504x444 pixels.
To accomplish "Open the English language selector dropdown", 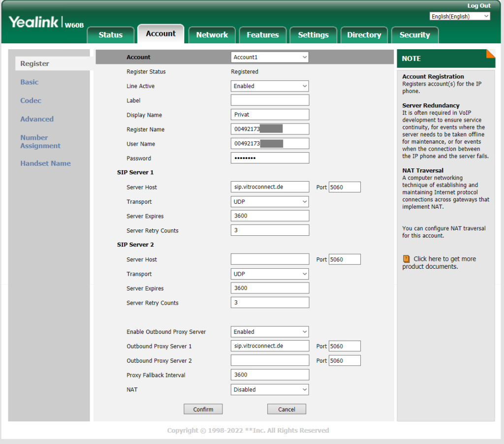I will (460, 16).
